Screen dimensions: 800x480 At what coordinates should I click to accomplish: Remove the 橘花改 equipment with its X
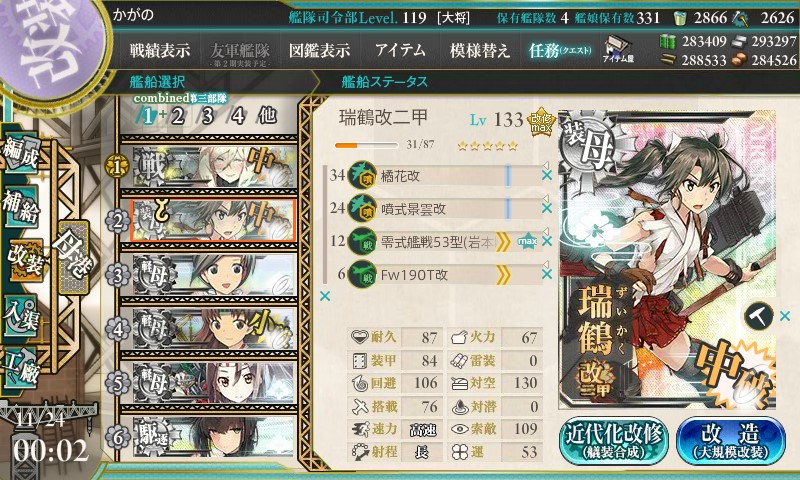click(x=546, y=175)
